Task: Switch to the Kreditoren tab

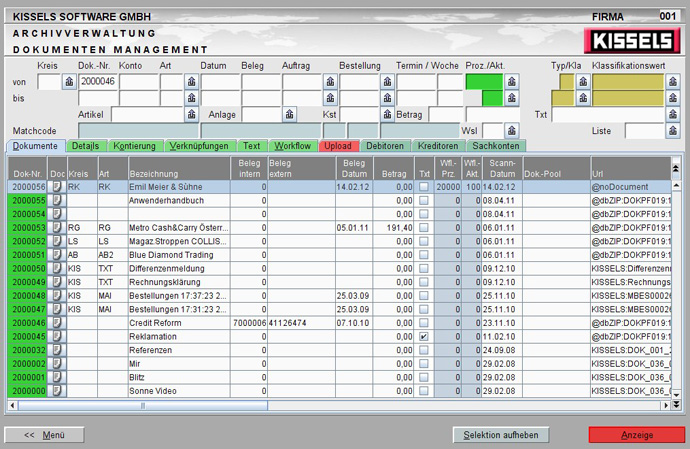Action: tap(438, 146)
